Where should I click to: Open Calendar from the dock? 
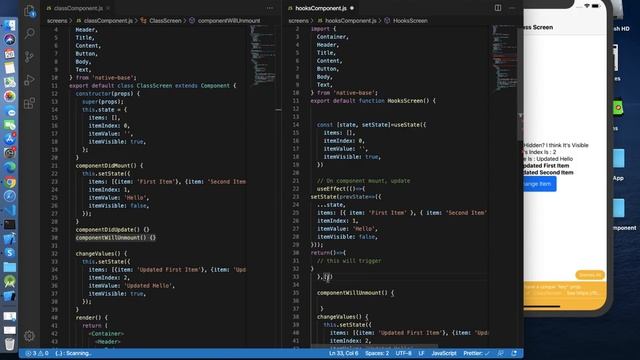coord(9,54)
